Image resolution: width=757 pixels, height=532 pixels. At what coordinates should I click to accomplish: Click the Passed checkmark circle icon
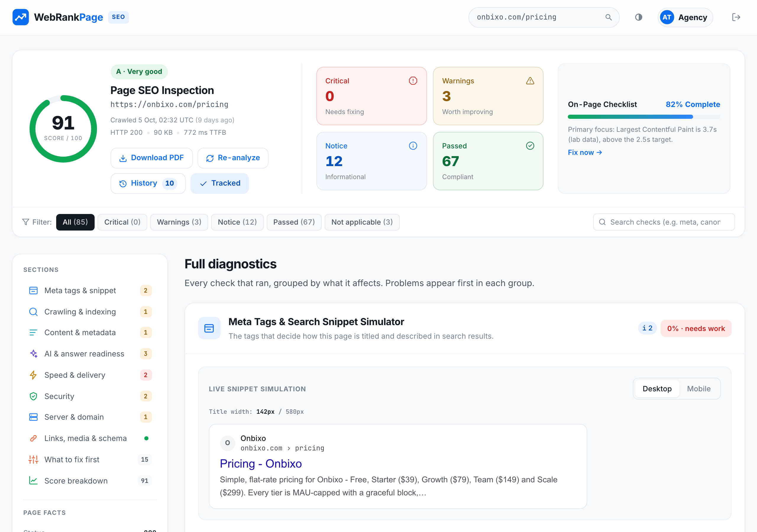click(530, 146)
